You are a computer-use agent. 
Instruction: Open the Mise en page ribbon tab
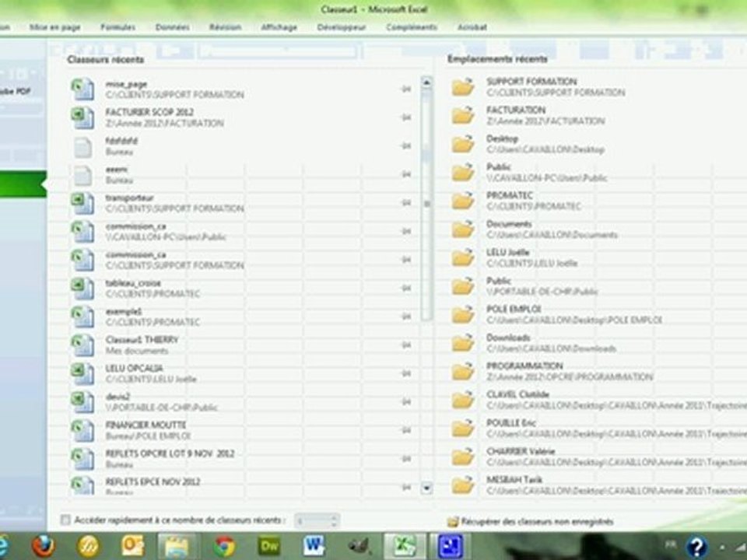54,27
